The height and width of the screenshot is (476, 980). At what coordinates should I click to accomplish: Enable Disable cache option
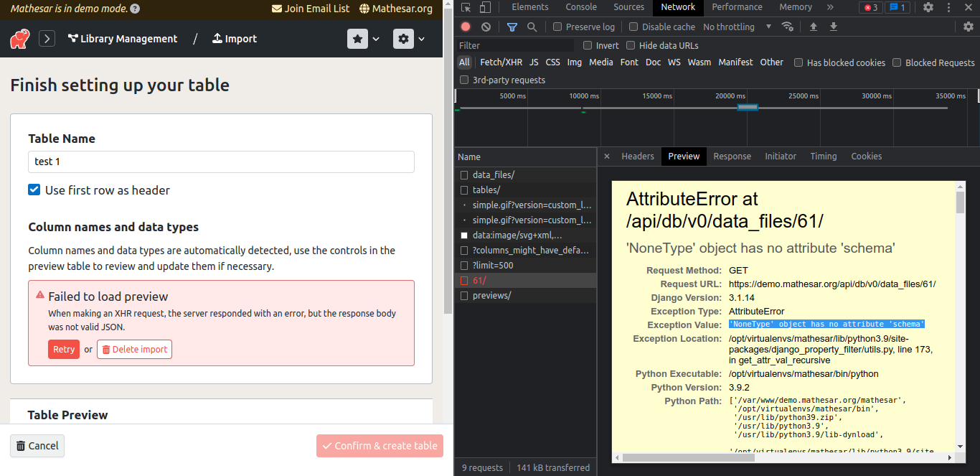(633, 27)
